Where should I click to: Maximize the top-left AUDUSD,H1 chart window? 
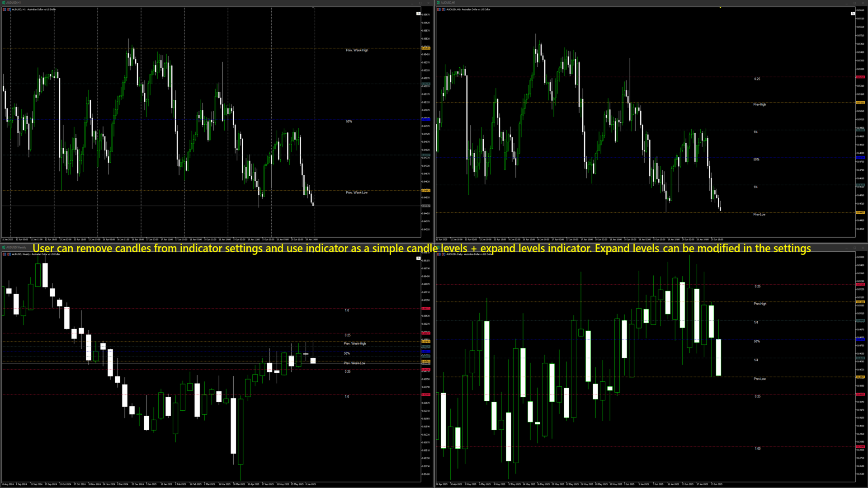[420, 3]
